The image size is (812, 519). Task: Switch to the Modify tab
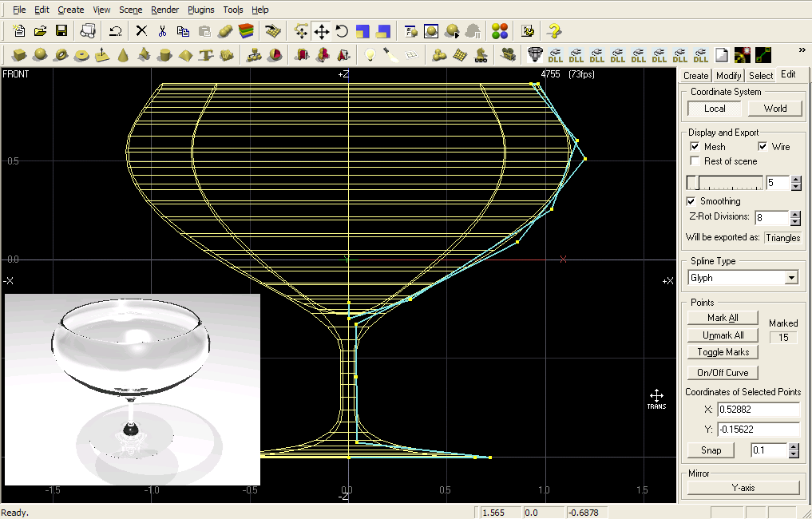(x=728, y=75)
